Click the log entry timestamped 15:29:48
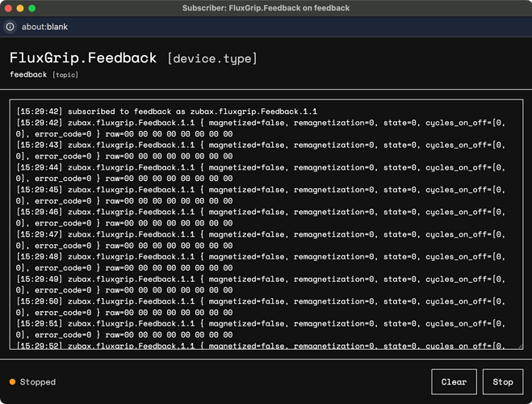 [x=261, y=262]
